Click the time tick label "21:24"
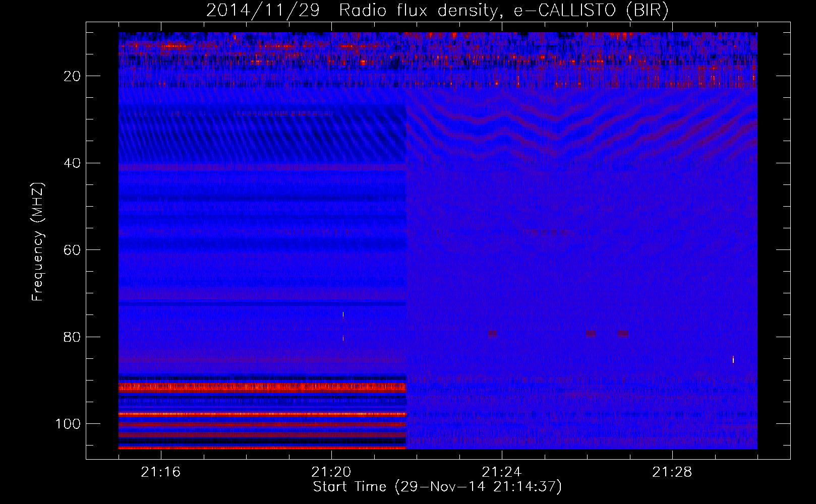Image resolution: width=816 pixels, height=504 pixels. click(502, 472)
